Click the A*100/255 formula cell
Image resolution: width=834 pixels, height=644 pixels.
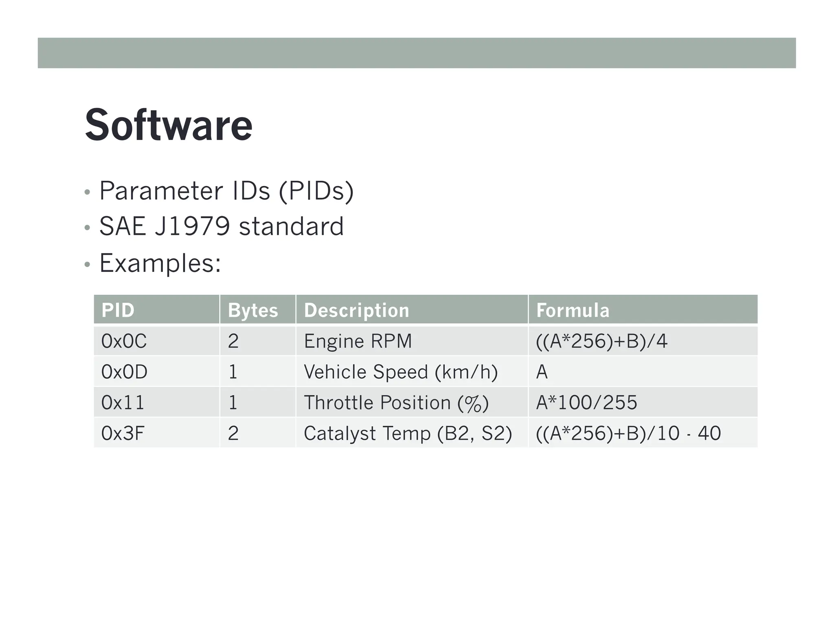pyautogui.click(x=586, y=403)
